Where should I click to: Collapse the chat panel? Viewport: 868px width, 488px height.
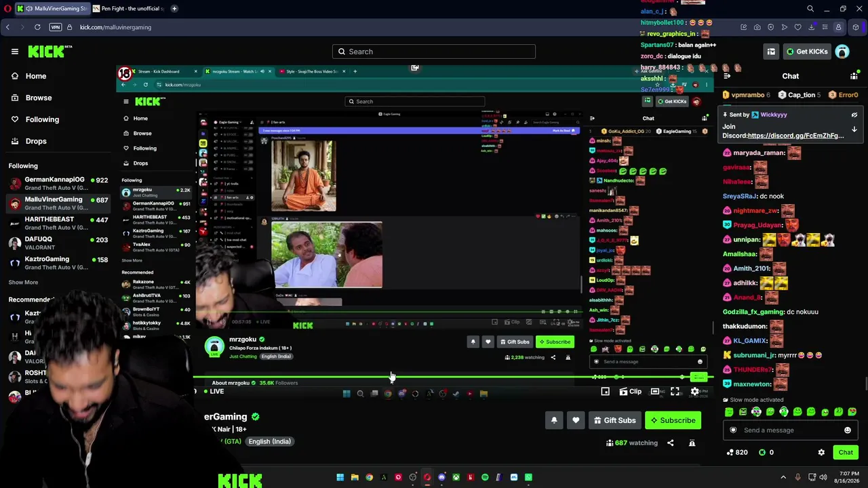(728, 76)
